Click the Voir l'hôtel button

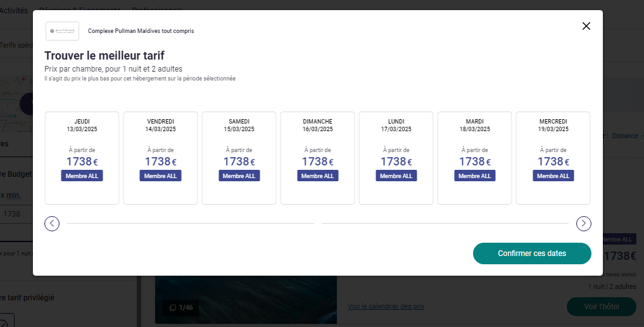pos(602,307)
